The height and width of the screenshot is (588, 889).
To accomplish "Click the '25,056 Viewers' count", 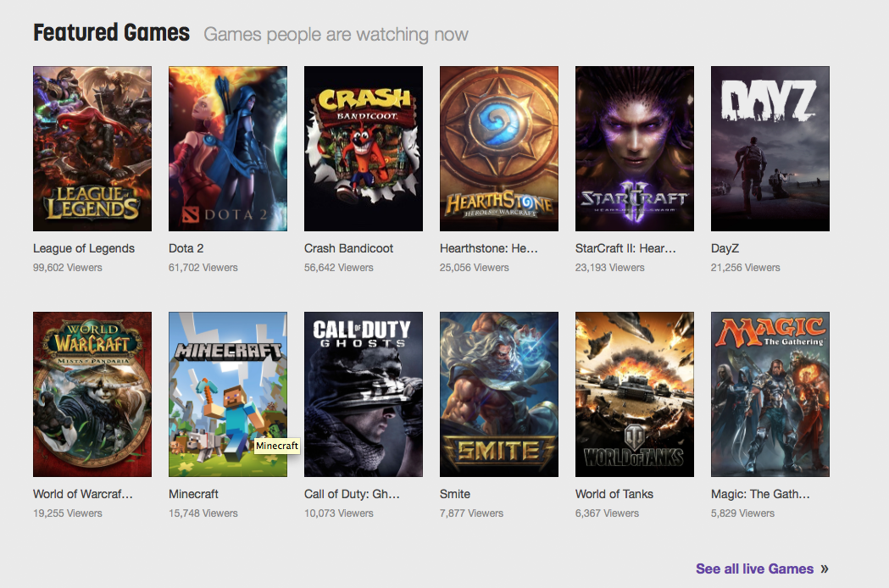I will pyautogui.click(x=474, y=268).
